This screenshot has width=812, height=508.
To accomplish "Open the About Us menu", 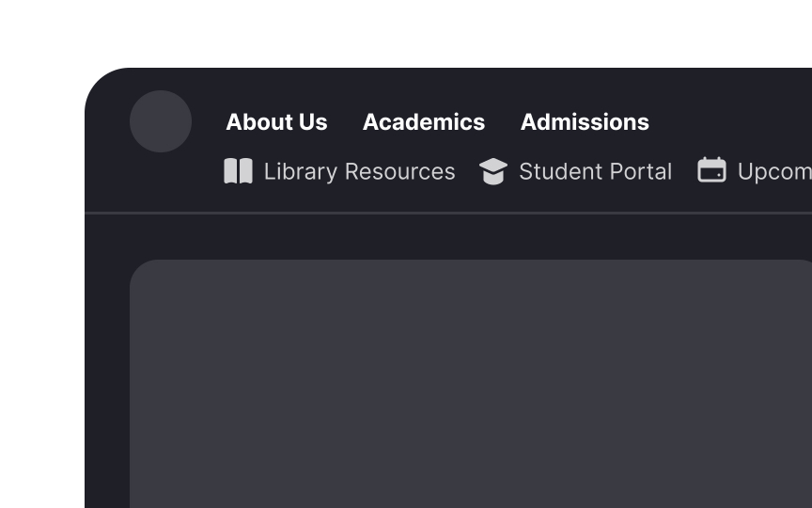I will (276, 122).
